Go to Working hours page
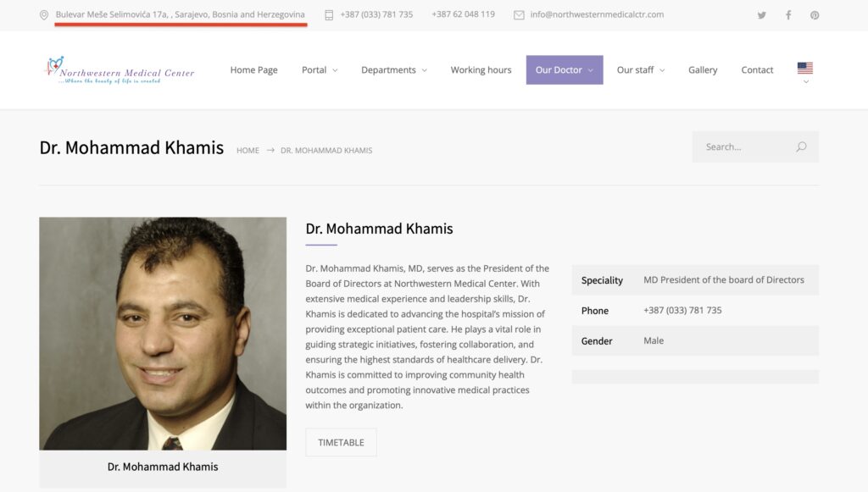 [x=481, y=70]
